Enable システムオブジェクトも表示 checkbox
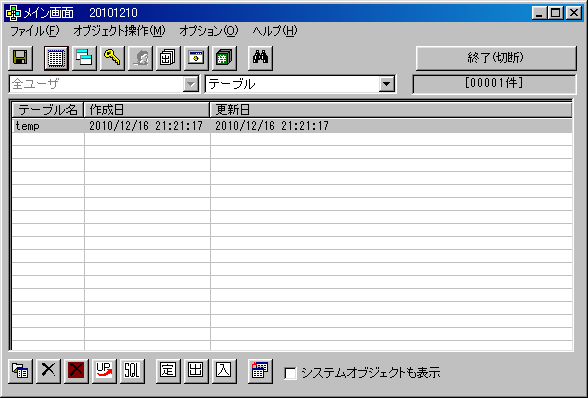 [290, 373]
